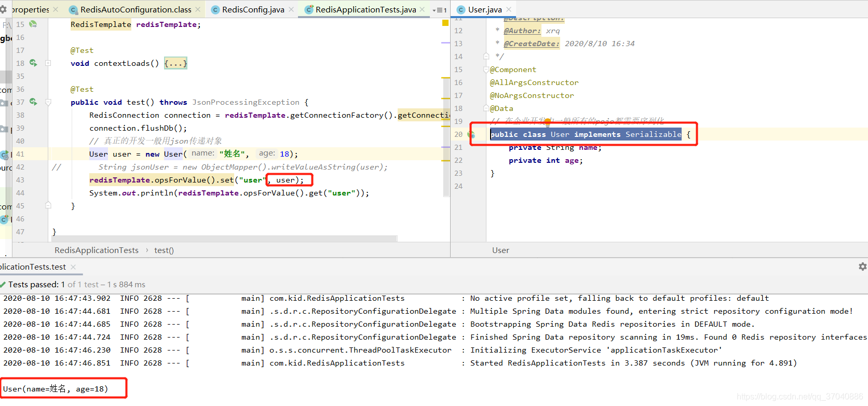Click warning stripe mark beside the line 41 highlight

pos(445,147)
